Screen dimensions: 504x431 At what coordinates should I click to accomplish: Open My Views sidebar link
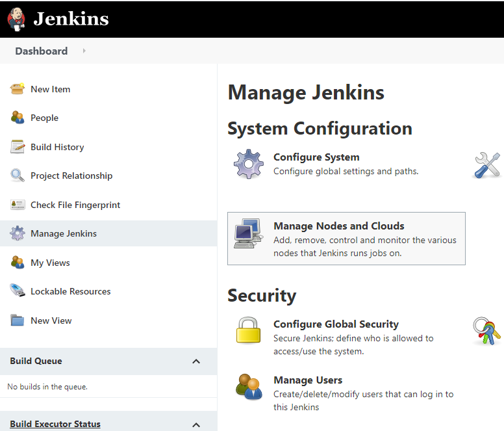tap(50, 263)
